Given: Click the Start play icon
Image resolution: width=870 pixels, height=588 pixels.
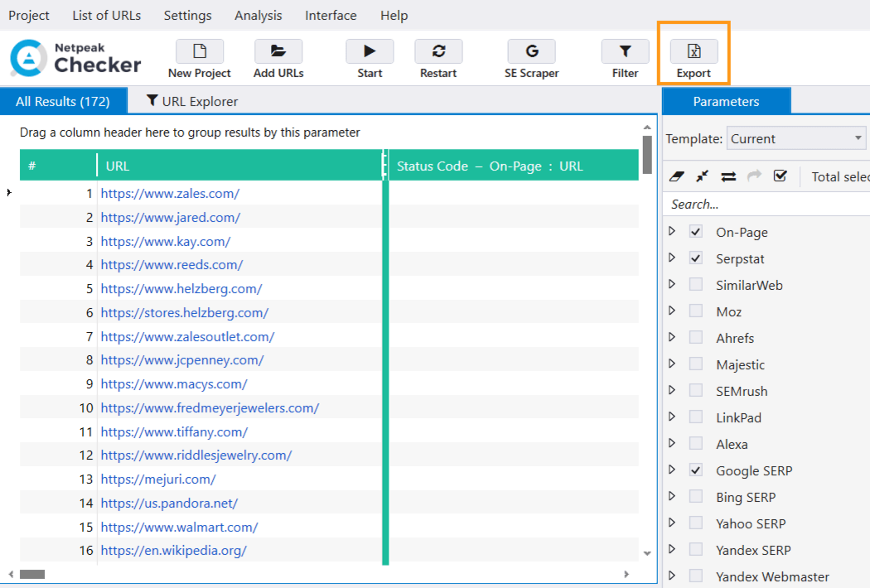Looking at the screenshot, I should tap(370, 51).
